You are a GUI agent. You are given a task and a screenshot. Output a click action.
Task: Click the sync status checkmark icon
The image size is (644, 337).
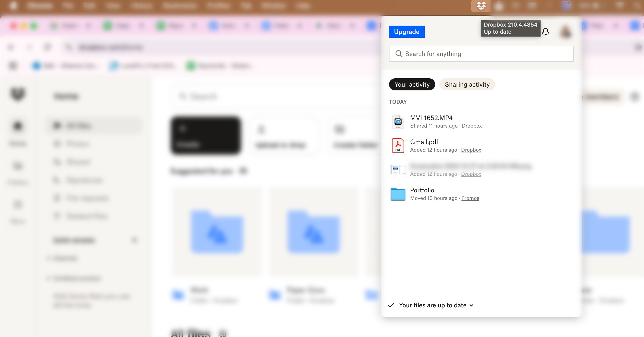[391, 305]
